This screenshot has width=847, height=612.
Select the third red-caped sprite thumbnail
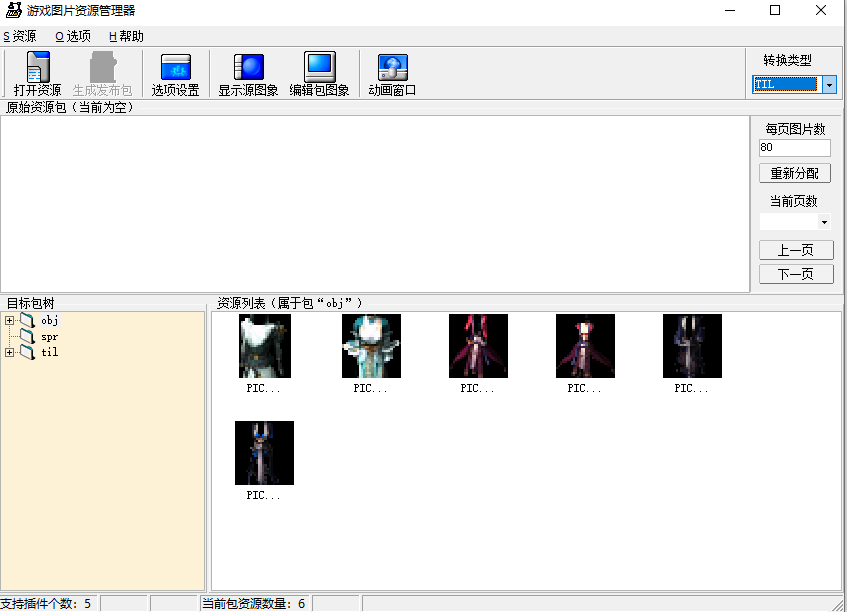(479, 346)
